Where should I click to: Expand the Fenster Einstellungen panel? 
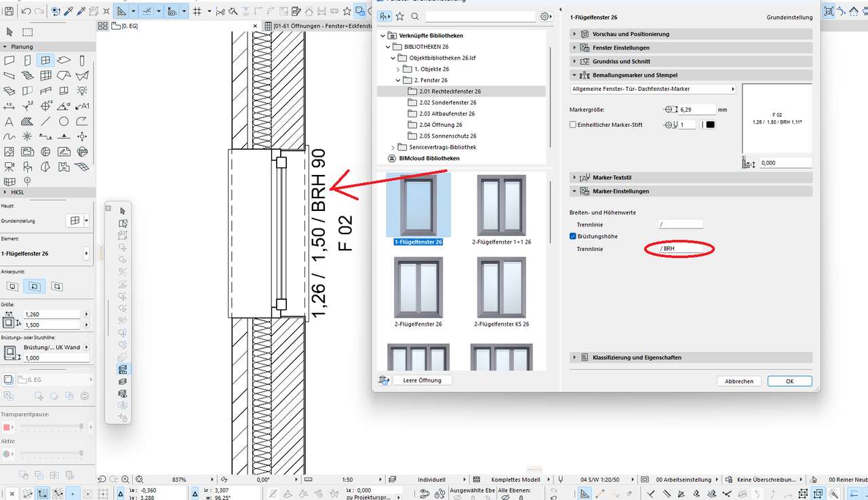pyautogui.click(x=691, y=47)
